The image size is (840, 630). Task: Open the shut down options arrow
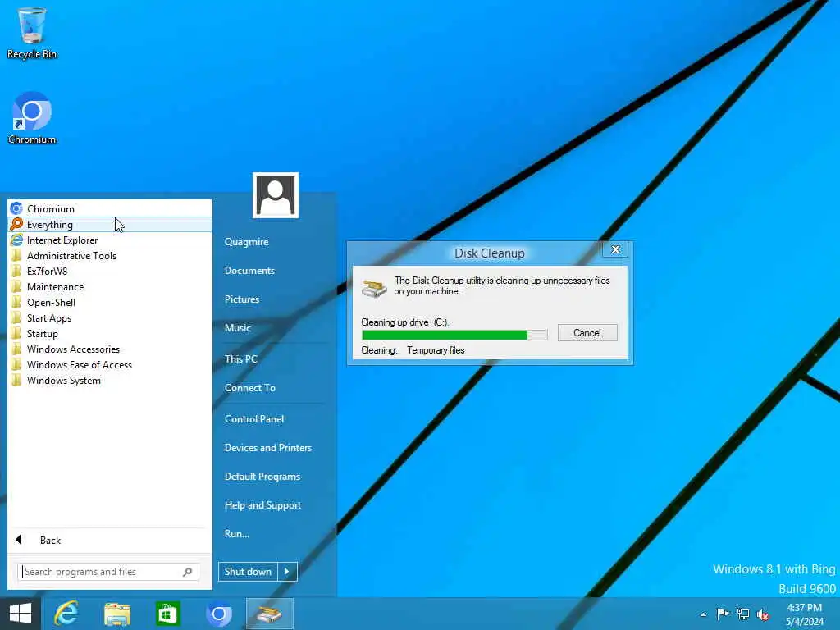[x=287, y=572]
